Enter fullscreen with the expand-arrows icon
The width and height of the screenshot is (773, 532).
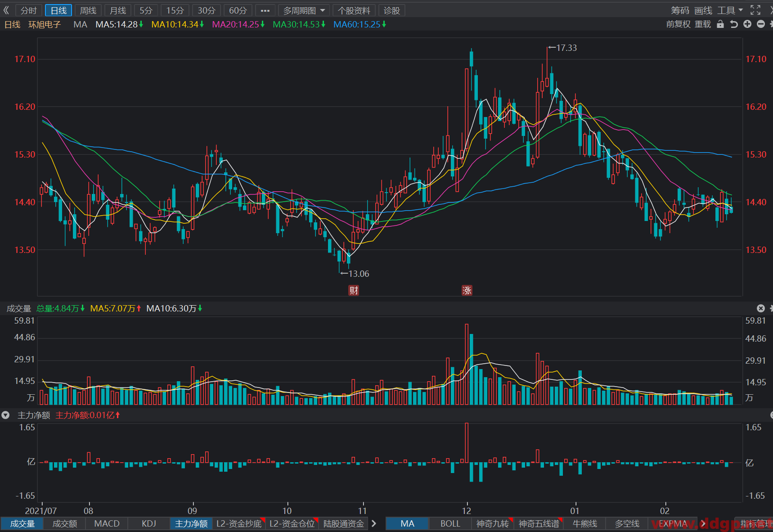tap(755, 10)
